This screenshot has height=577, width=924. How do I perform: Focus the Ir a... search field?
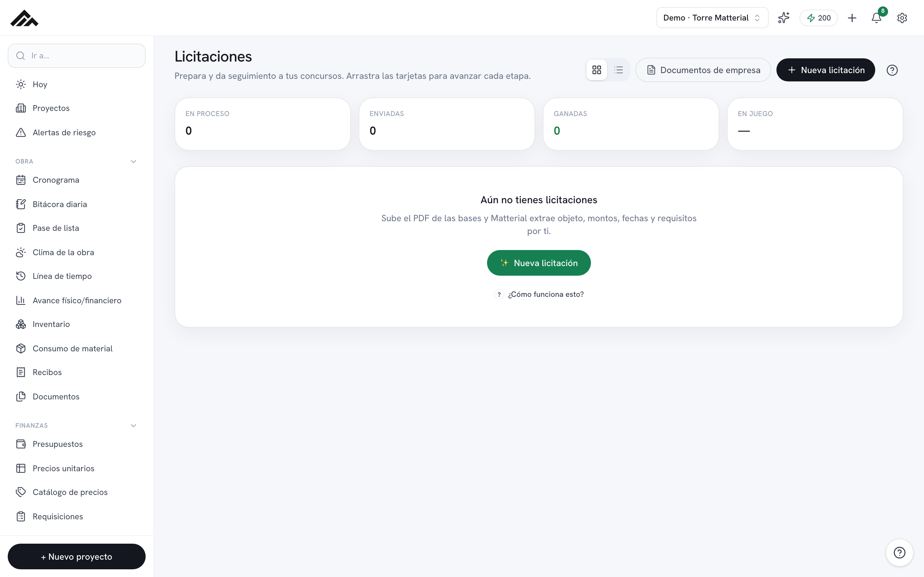[x=76, y=56]
